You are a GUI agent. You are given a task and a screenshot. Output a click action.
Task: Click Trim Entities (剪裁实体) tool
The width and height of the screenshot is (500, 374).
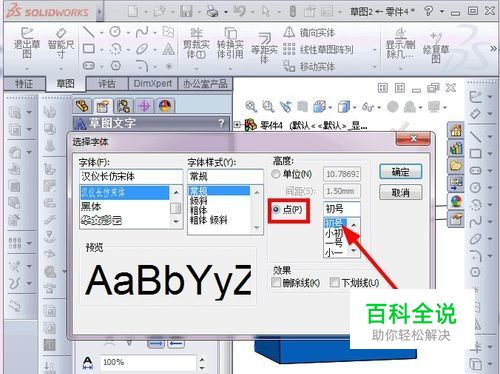196,44
